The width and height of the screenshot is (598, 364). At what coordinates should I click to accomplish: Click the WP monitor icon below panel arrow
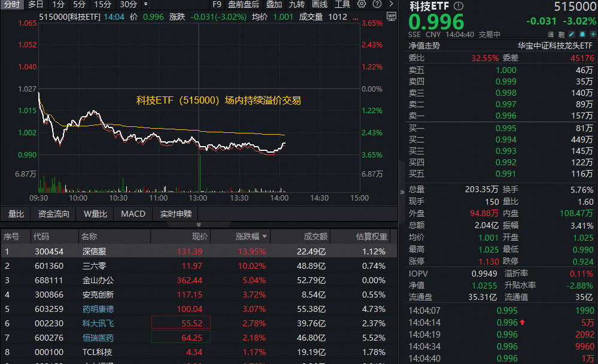(391, 16)
